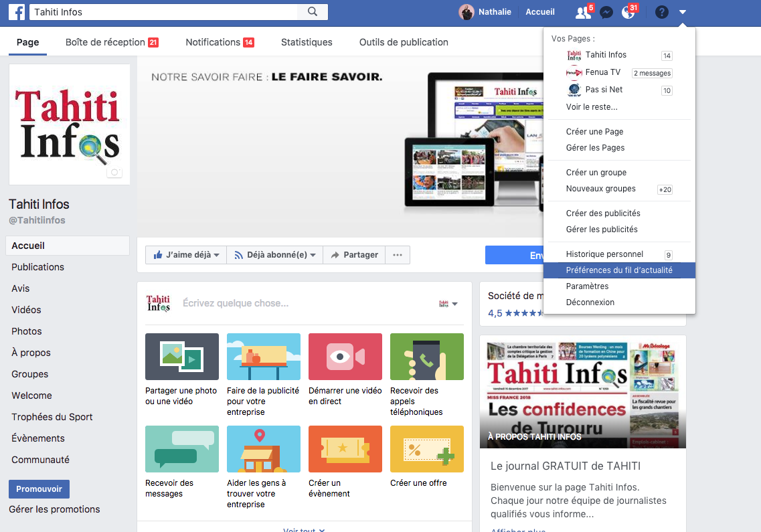Image resolution: width=761 pixels, height=532 pixels.
Task: Expand the J'aime déjà dropdown
Action: point(186,255)
